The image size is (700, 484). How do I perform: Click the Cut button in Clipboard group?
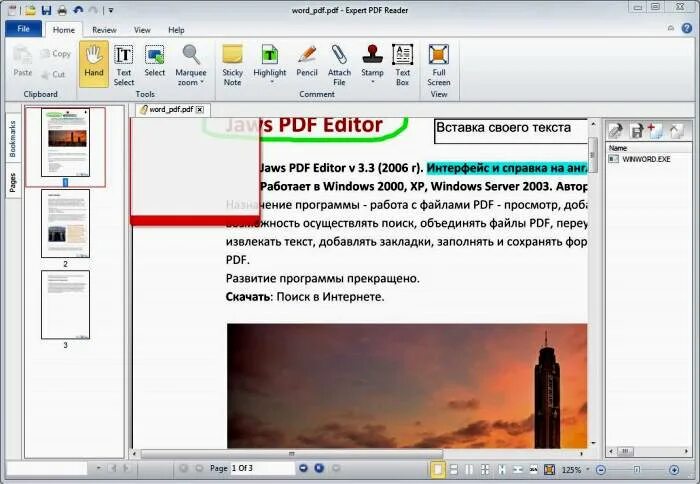[54, 74]
